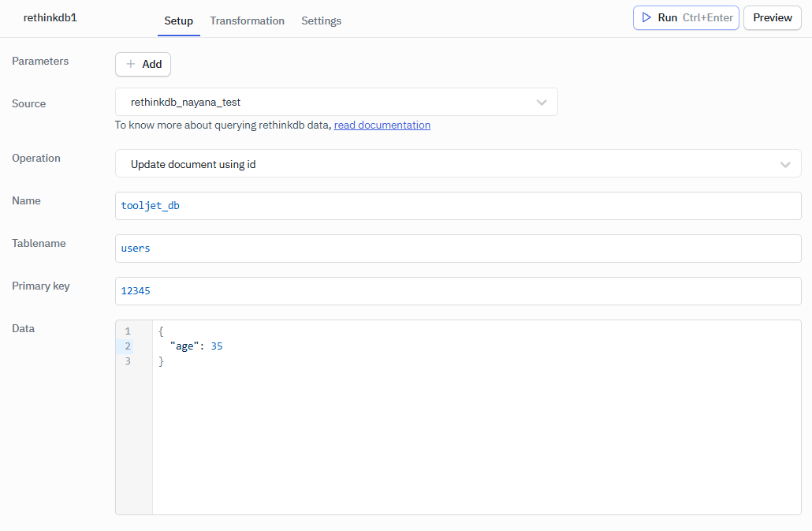The width and height of the screenshot is (812, 531).
Task: Select the Primary key field with 12345
Action: tap(459, 290)
